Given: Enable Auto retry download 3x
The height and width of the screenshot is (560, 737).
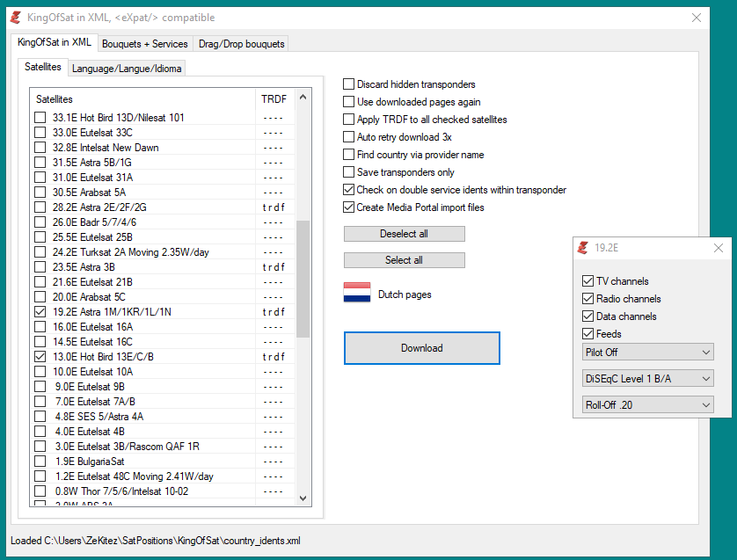Looking at the screenshot, I should [x=348, y=137].
